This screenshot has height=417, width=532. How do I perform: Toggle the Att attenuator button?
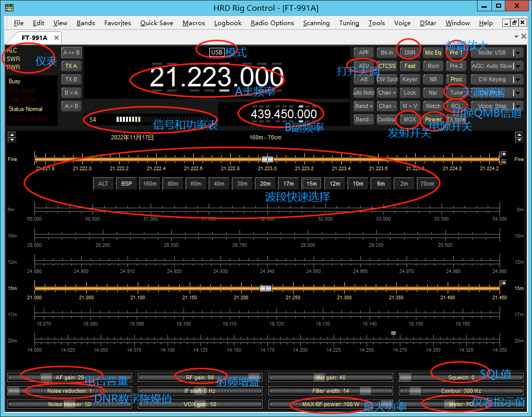pos(364,79)
